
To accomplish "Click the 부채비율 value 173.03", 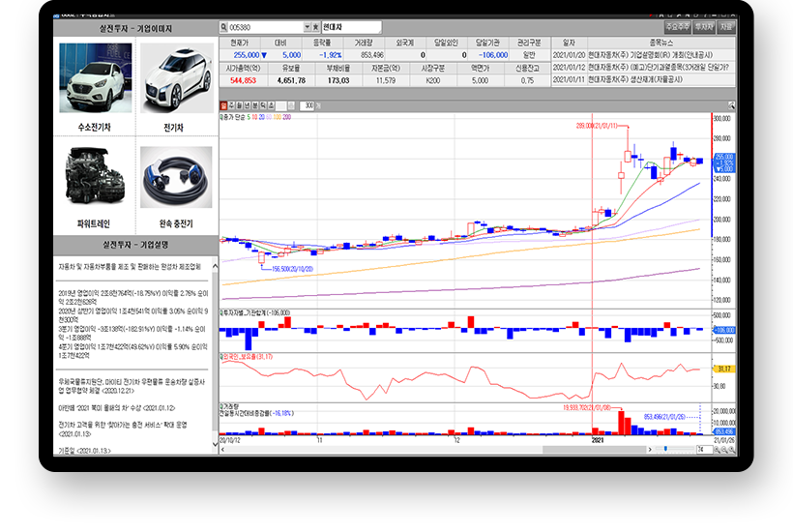I will click(338, 80).
